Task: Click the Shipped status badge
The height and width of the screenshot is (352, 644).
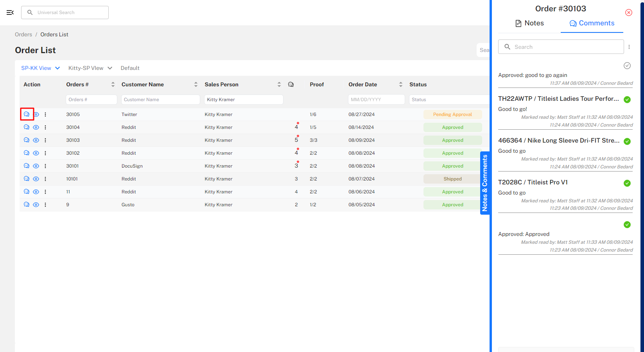Action: (x=452, y=179)
